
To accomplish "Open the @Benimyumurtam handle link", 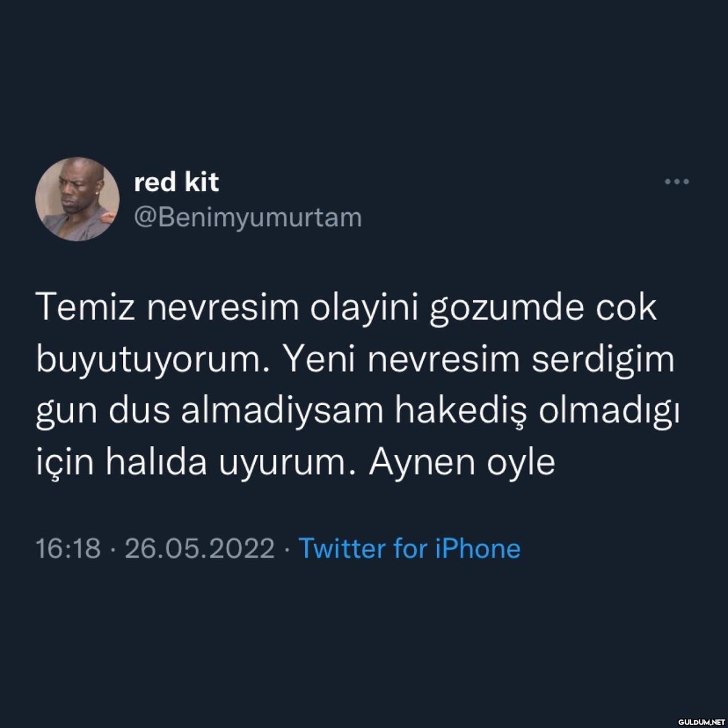I will pyautogui.click(x=248, y=217).
